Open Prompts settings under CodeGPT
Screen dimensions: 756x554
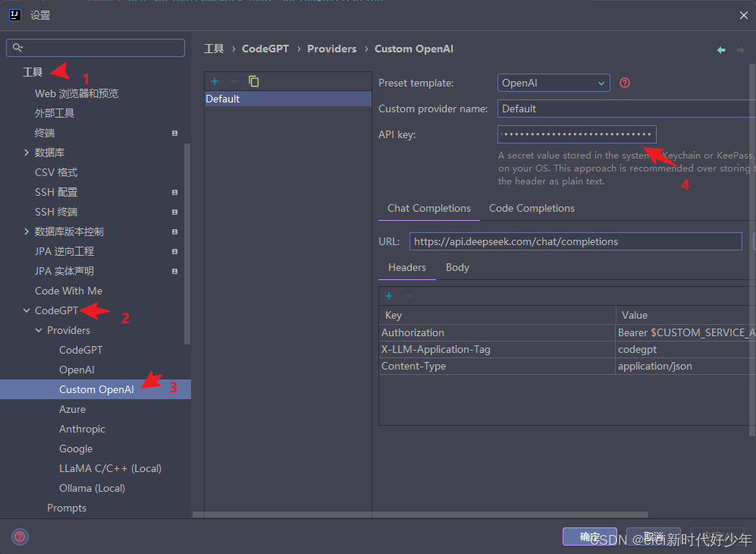click(67, 508)
